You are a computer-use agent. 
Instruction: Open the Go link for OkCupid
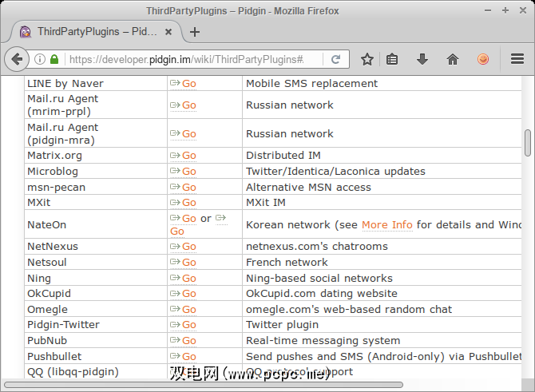pos(188,294)
